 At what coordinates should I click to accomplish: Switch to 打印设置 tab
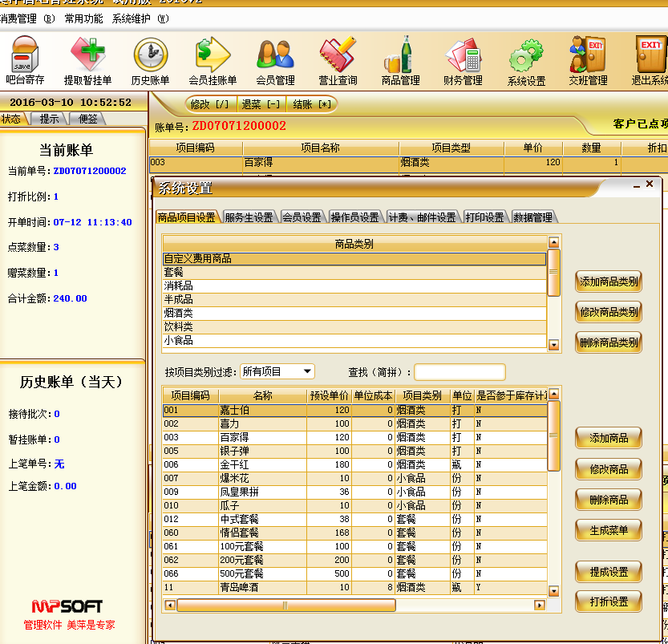point(485,217)
